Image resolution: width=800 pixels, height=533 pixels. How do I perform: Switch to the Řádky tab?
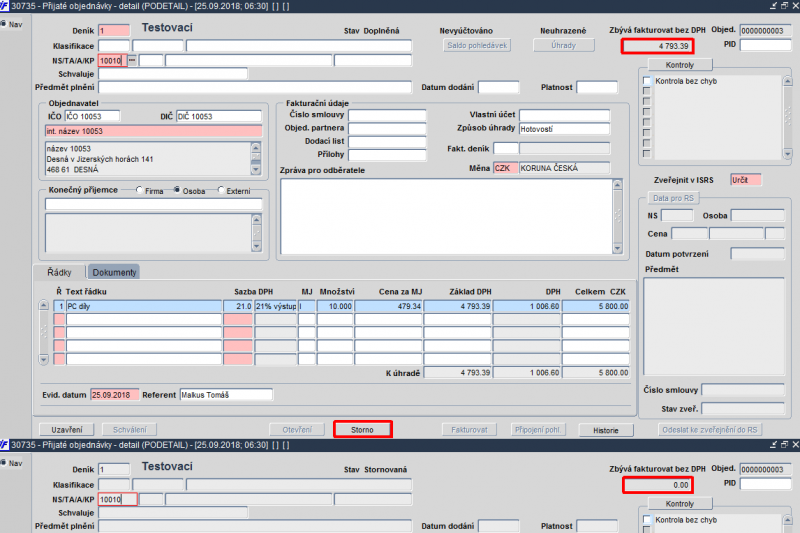pyautogui.click(x=59, y=272)
